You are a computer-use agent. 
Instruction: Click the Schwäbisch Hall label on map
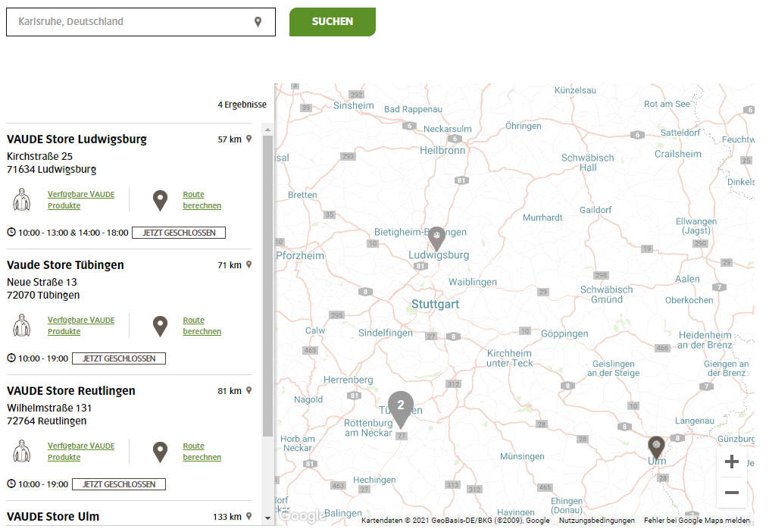click(x=587, y=162)
